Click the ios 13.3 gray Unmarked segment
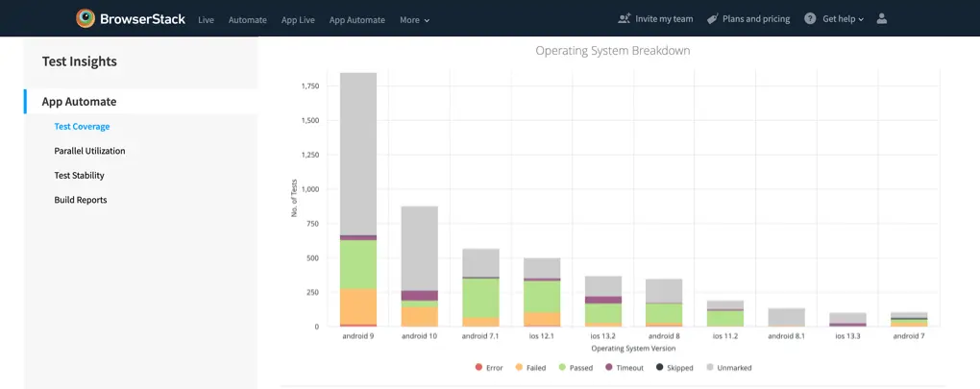 click(x=848, y=318)
